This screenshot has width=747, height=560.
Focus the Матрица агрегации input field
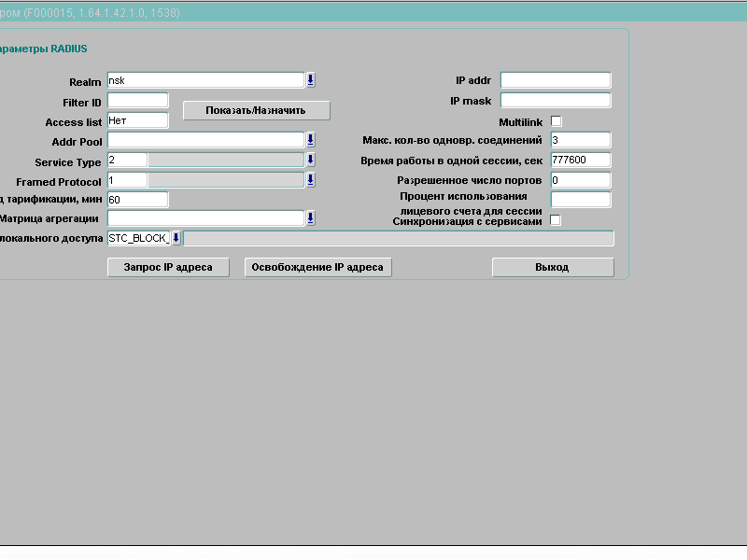205,218
